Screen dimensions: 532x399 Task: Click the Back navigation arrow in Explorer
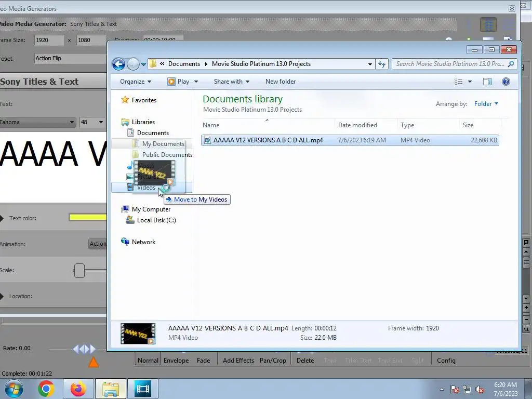tap(119, 64)
